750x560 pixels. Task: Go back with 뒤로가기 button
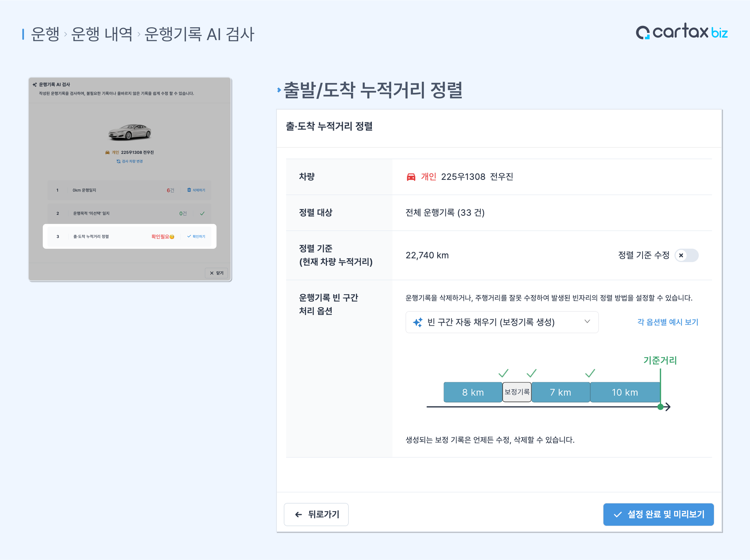(316, 514)
